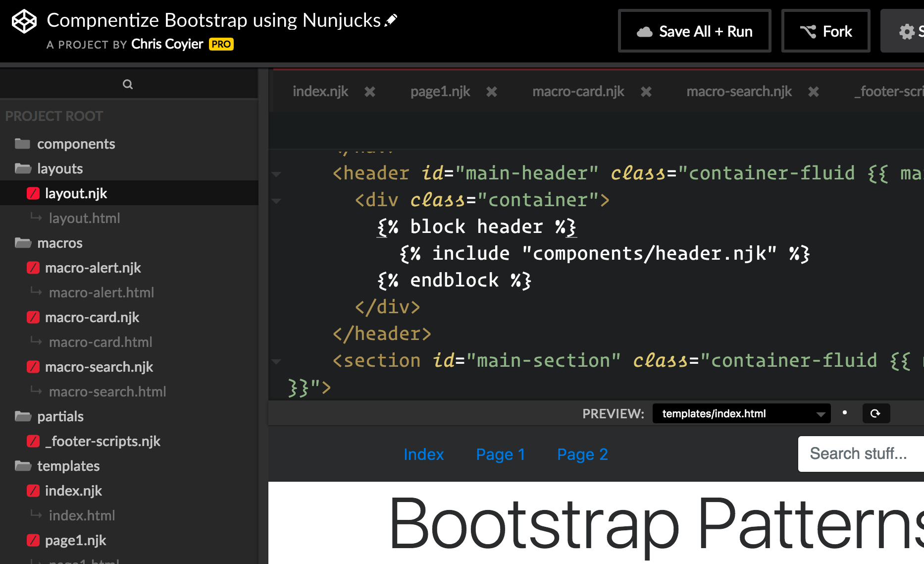Select macro-alert.html compiled file

click(101, 292)
